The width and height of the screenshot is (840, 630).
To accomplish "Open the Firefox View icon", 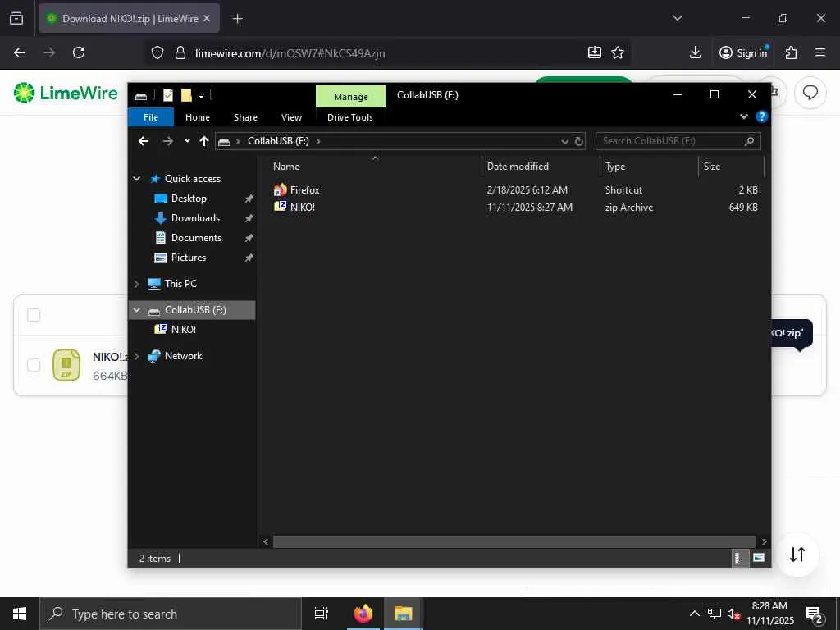I will coord(16,18).
